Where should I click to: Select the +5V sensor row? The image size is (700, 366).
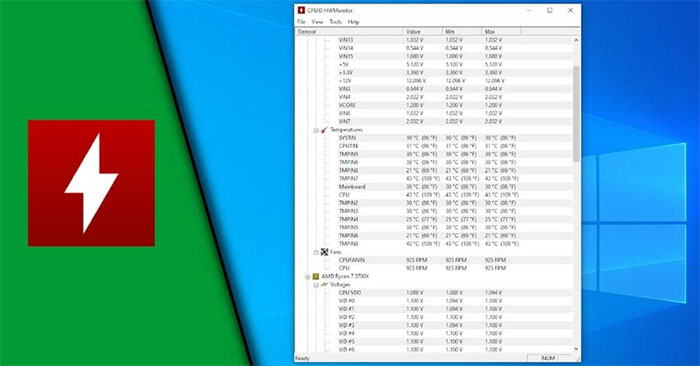tap(434, 65)
